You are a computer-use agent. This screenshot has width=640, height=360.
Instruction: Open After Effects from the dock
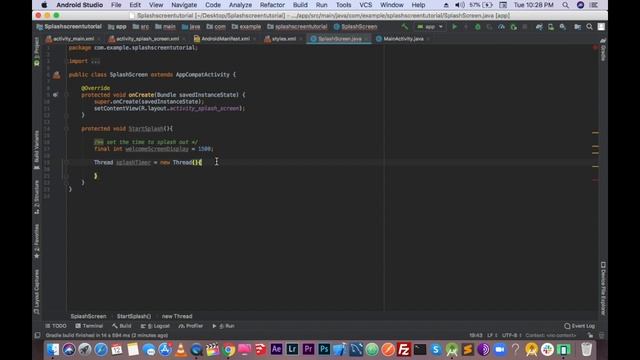click(276, 349)
